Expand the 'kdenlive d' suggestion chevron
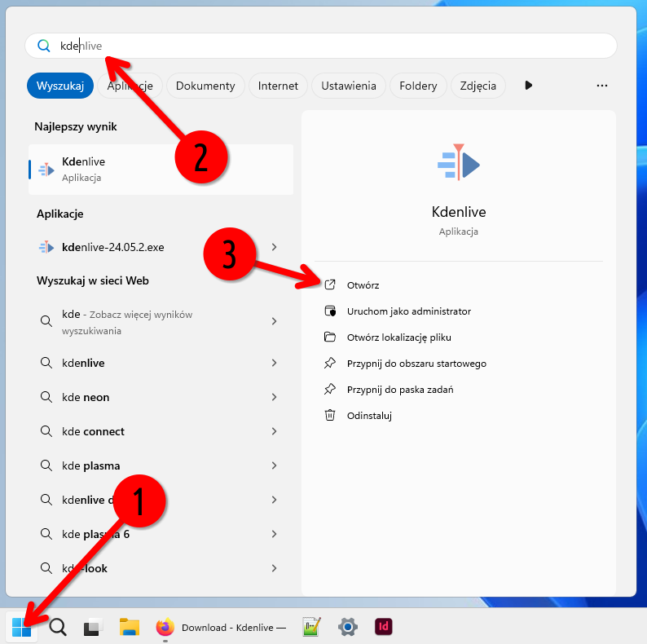Image resolution: width=647 pixels, height=644 pixels. 275,500
